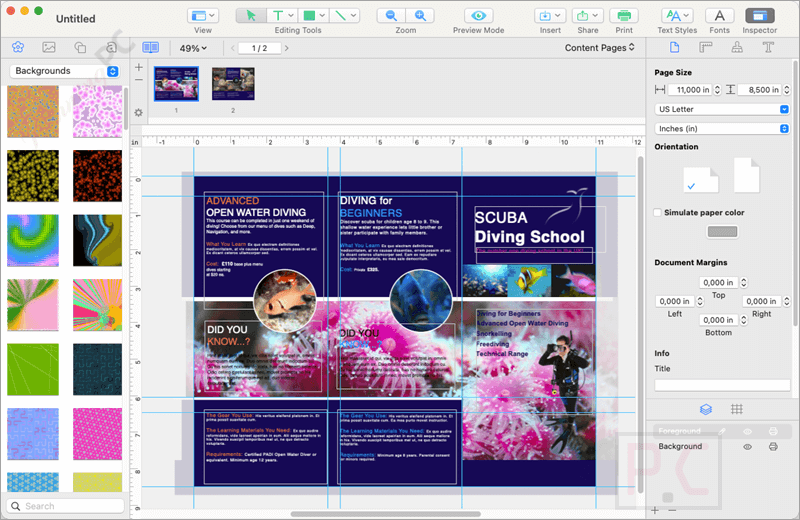
Task: Select the Line drawing tool
Action: tap(344, 15)
